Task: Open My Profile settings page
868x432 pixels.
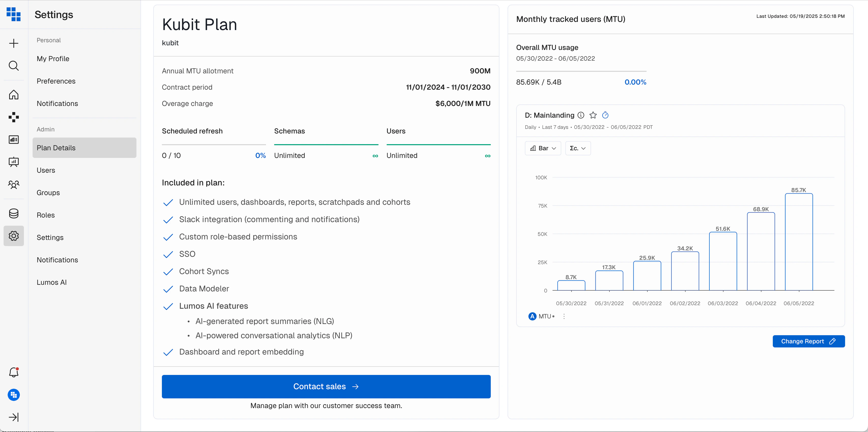Action: (x=53, y=59)
